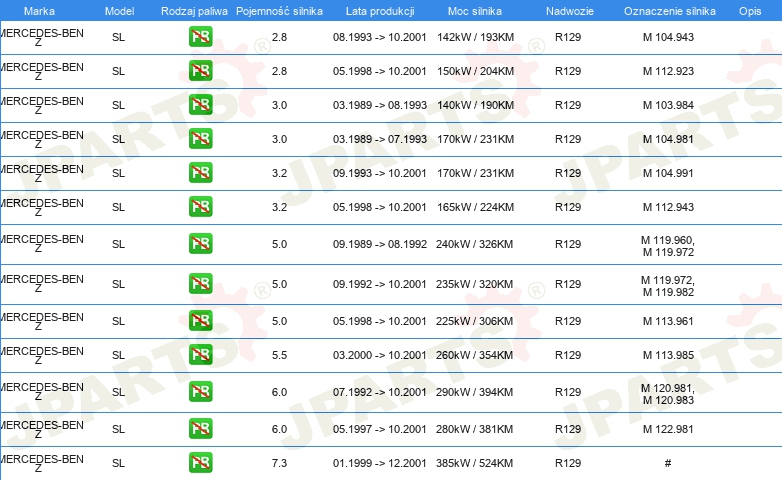
Task: Select engine code M 104.943
Action: coord(668,37)
